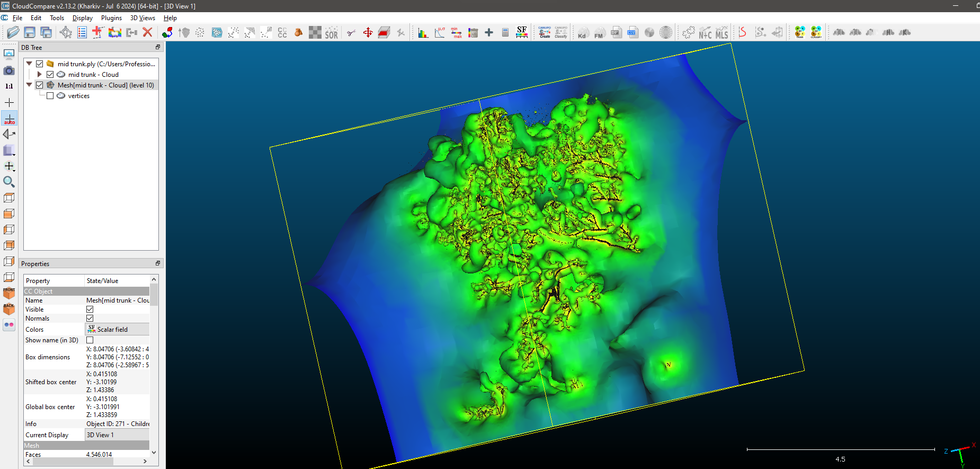
Task: Select Mesh[mid trunk - Cloud] (level 10) item
Action: point(106,85)
